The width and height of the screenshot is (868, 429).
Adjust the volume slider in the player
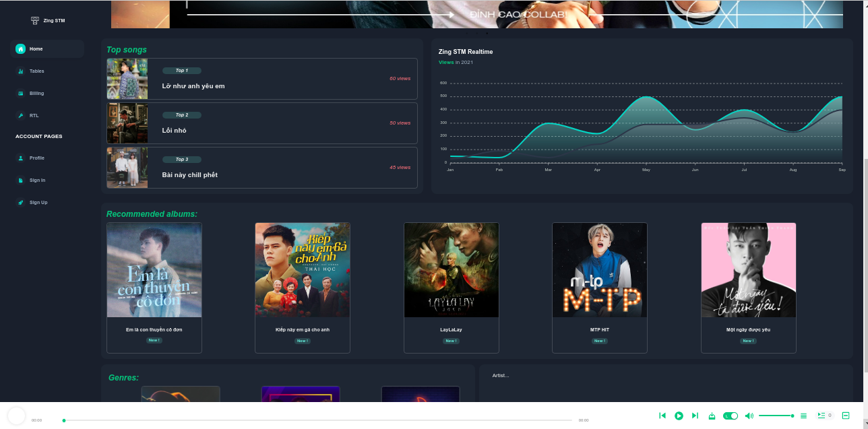point(776,416)
